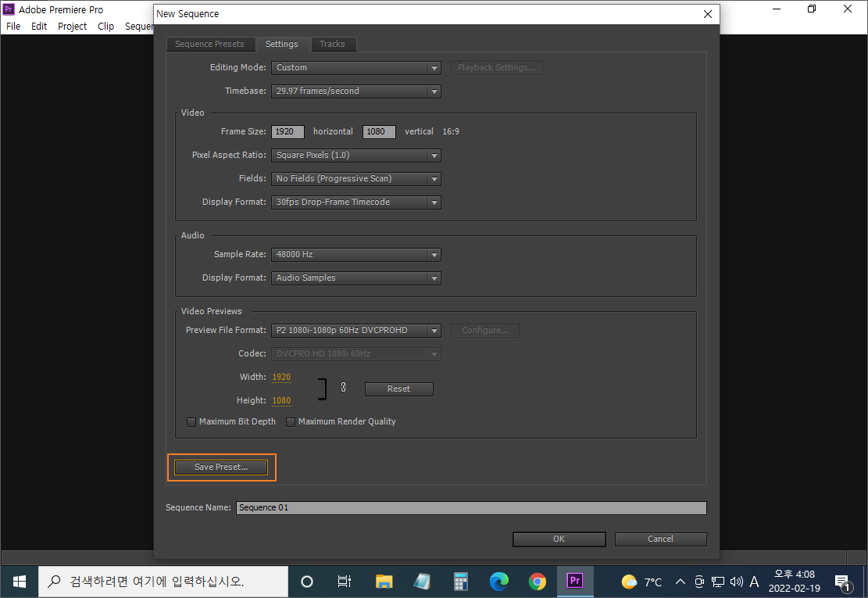
Task: Open the notepad-style app icon in taskbar
Action: [x=423, y=582]
